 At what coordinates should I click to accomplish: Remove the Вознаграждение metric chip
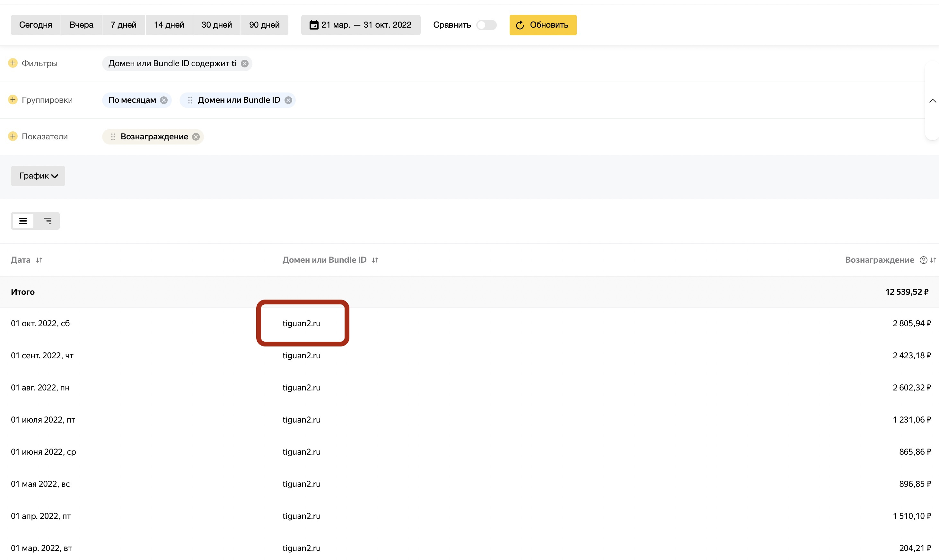click(196, 136)
